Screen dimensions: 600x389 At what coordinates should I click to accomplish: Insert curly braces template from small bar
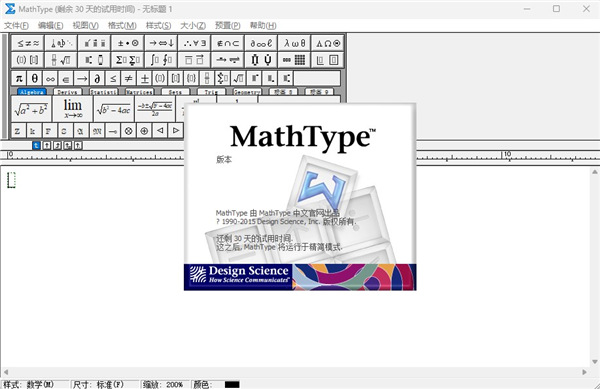click(x=191, y=78)
